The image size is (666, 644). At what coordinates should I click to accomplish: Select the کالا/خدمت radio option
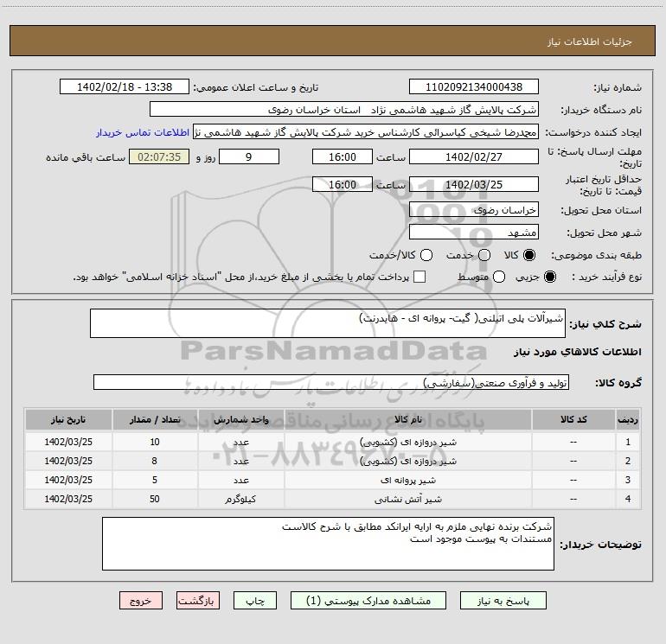pyautogui.click(x=426, y=255)
